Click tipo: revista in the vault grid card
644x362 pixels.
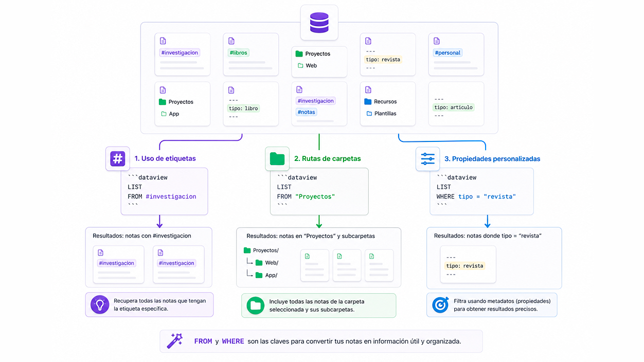coord(383,60)
